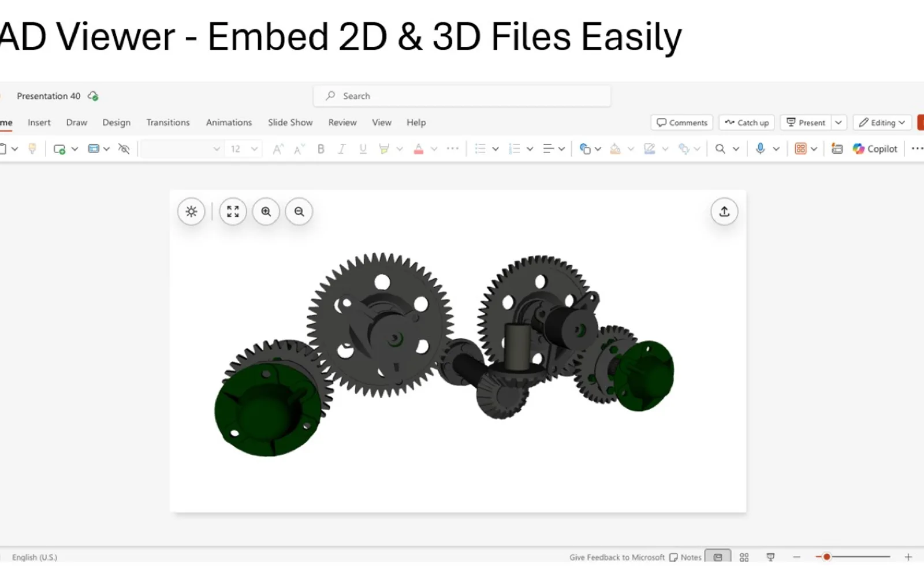Viewport: 924px width, 578px height.
Task: Open the Design tab
Action: coord(117,123)
